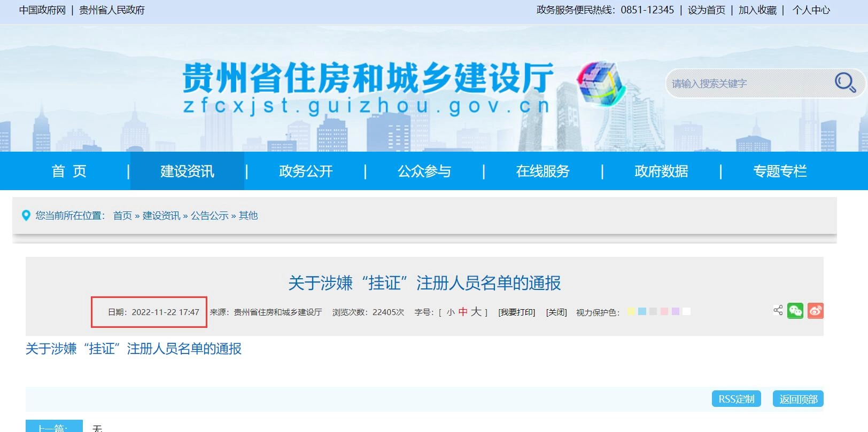Visit the 中国政府网 link at the top

(x=42, y=10)
